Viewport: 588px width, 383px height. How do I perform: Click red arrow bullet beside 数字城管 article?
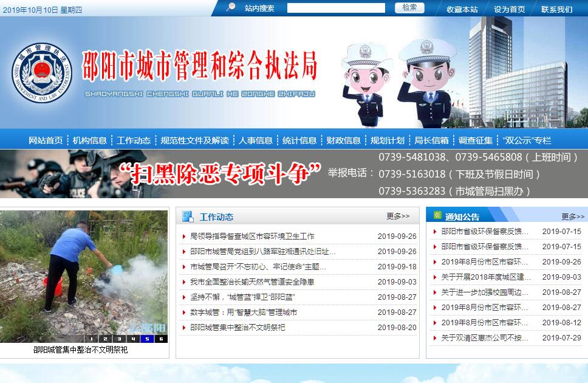click(185, 312)
